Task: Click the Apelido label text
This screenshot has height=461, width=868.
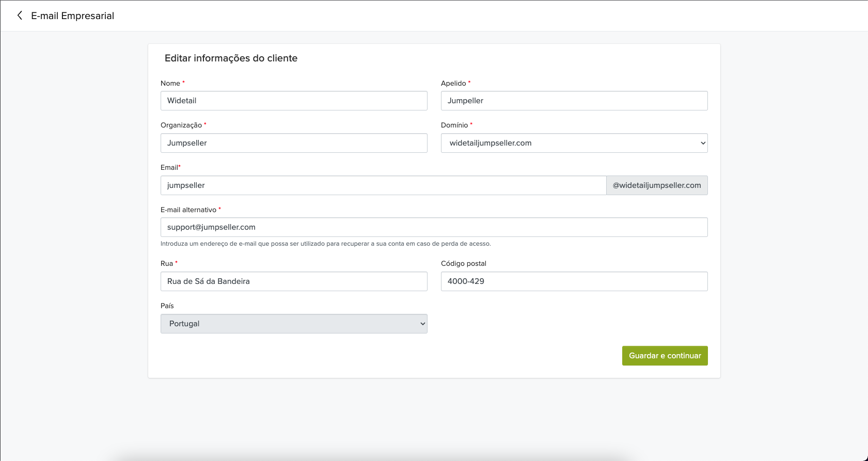Action: 453,83
